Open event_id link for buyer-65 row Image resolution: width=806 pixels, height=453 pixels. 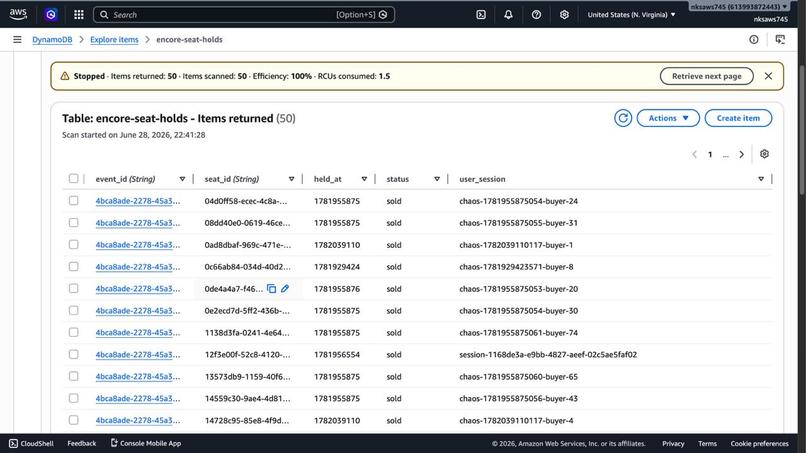click(x=138, y=377)
